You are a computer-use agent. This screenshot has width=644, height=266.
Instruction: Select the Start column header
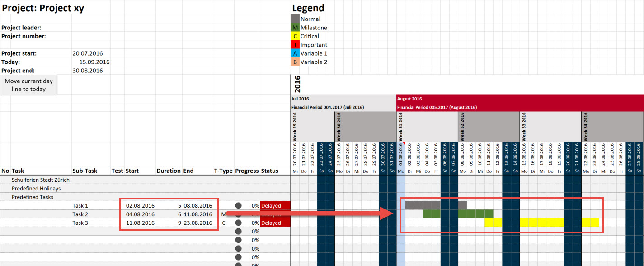point(132,171)
